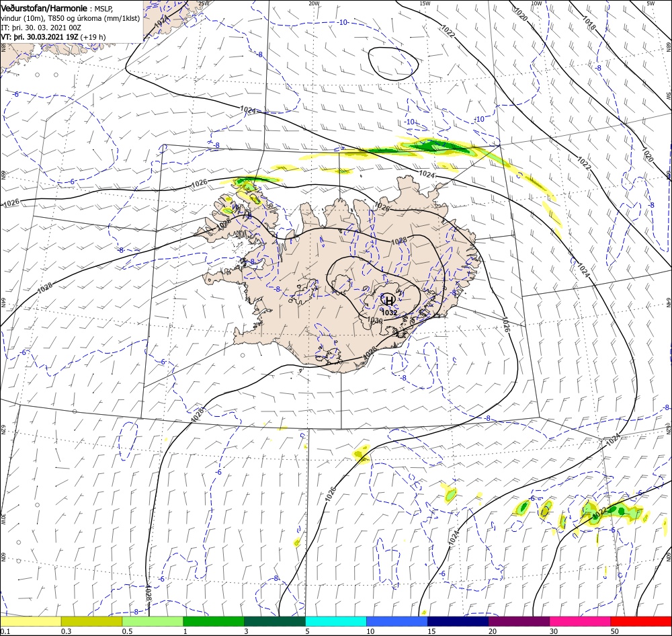Select the blue 10 mm legend swatch
Image resolution: width=672 pixels, height=636 pixels.
coord(397,621)
